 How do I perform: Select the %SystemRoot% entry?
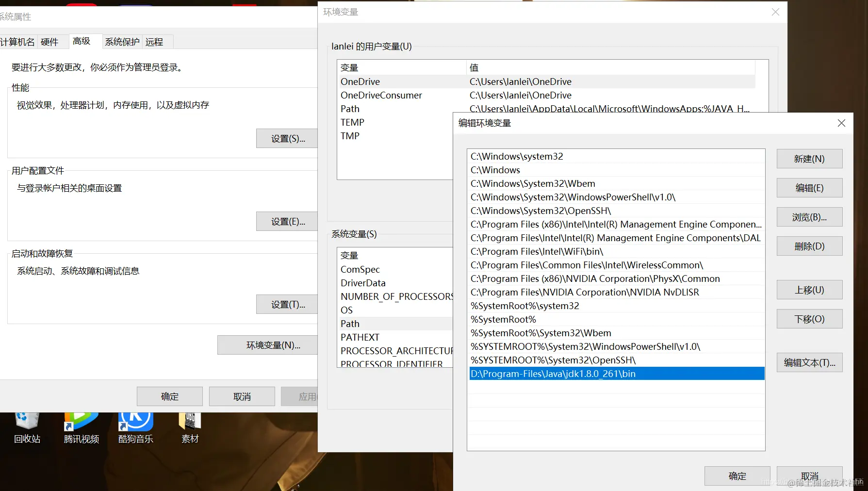[617, 319]
